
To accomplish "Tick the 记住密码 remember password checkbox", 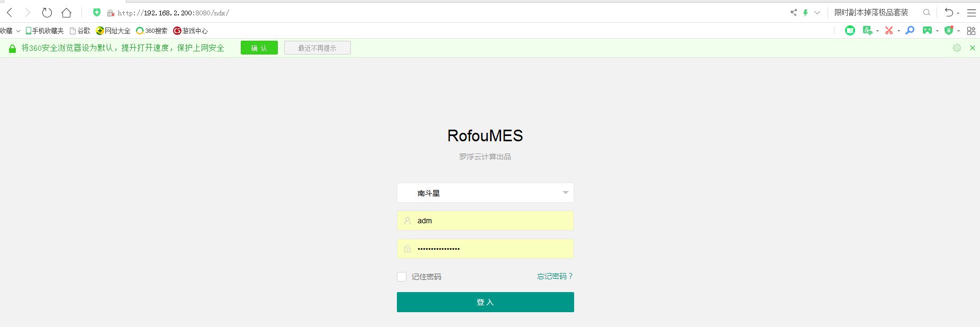I will pyautogui.click(x=402, y=277).
